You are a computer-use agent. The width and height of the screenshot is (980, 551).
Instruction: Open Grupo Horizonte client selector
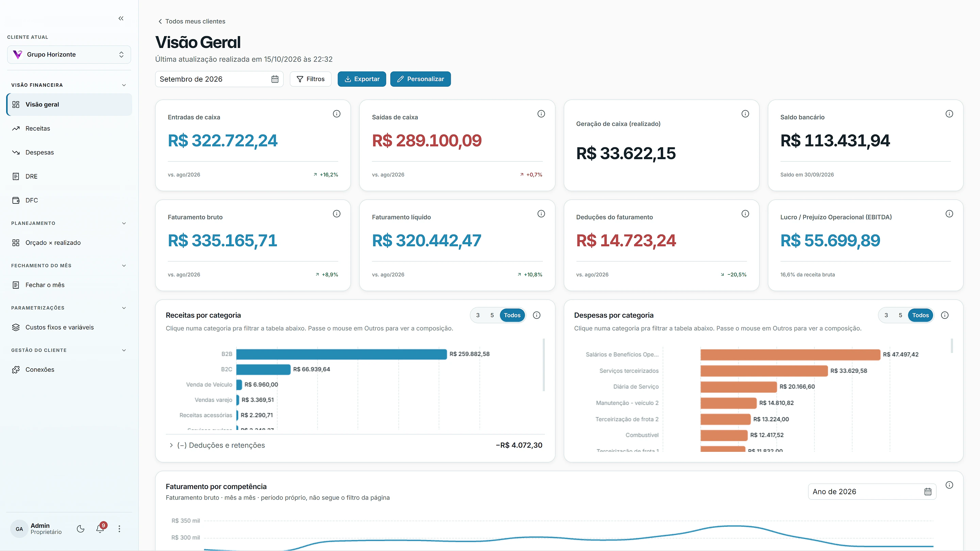69,54
